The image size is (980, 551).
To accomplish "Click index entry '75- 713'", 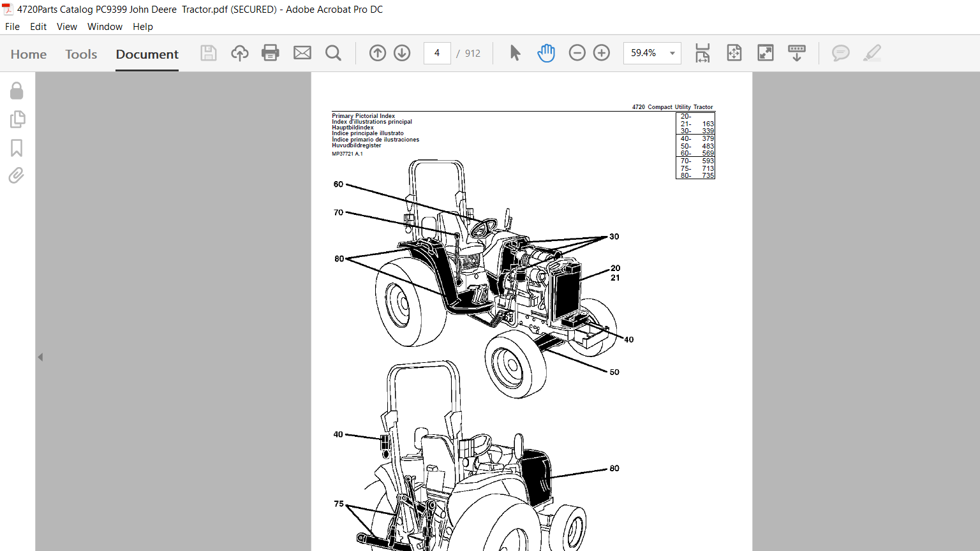I will click(x=697, y=168).
